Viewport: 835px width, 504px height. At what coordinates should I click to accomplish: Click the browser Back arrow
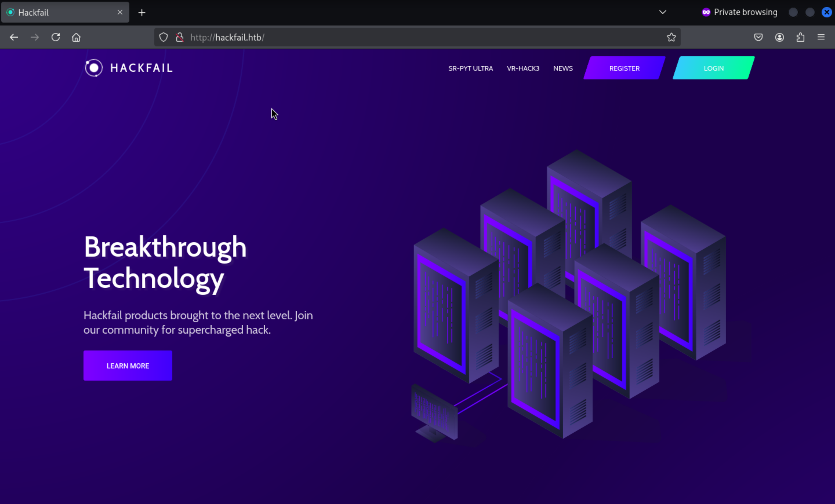[x=14, y=37]
